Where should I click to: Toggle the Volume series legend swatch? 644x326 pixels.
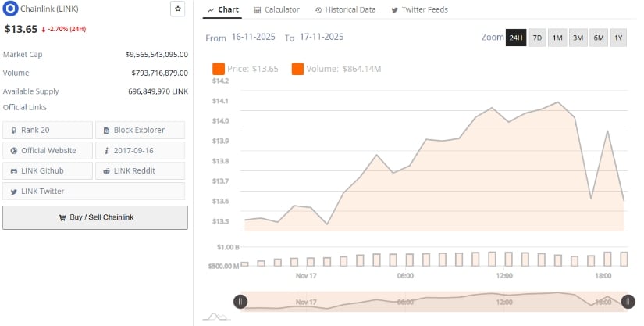point(297,70)
